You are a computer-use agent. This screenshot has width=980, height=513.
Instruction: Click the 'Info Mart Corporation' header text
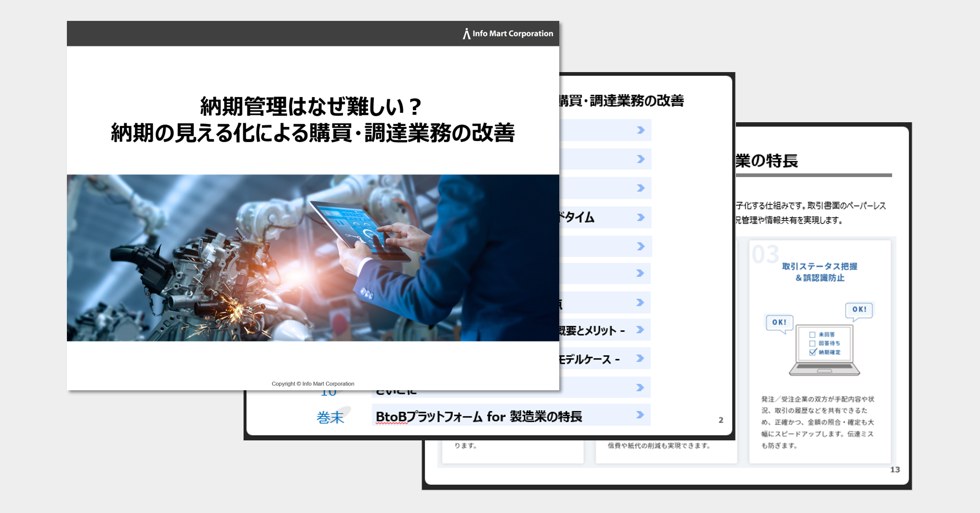pyautogui.click(x=513, y=33)
